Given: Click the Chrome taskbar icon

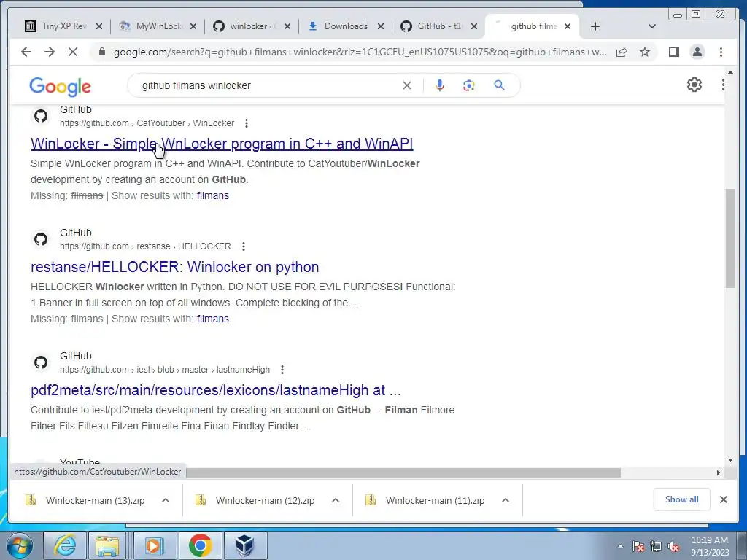Looking at the screenshot, I should [x=200, y=545].
